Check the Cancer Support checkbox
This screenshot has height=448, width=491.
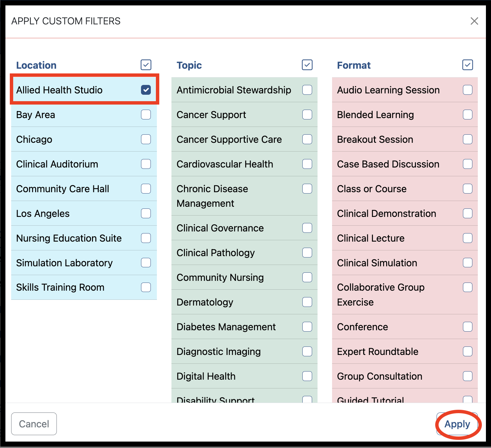point(307,115)
